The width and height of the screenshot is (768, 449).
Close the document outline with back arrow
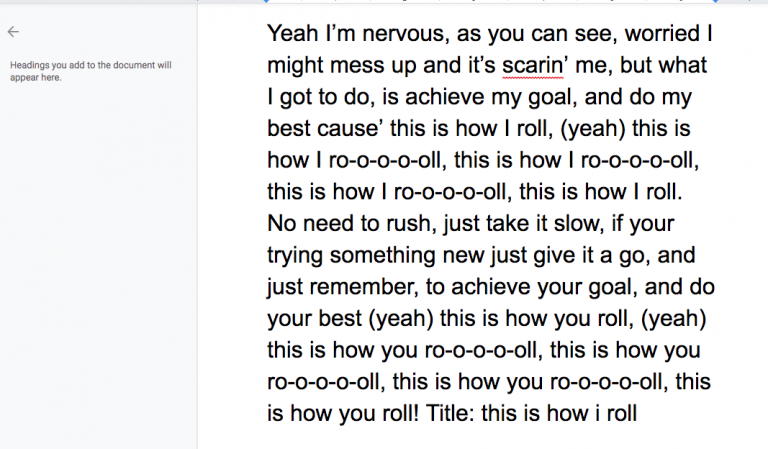[13, 32]
